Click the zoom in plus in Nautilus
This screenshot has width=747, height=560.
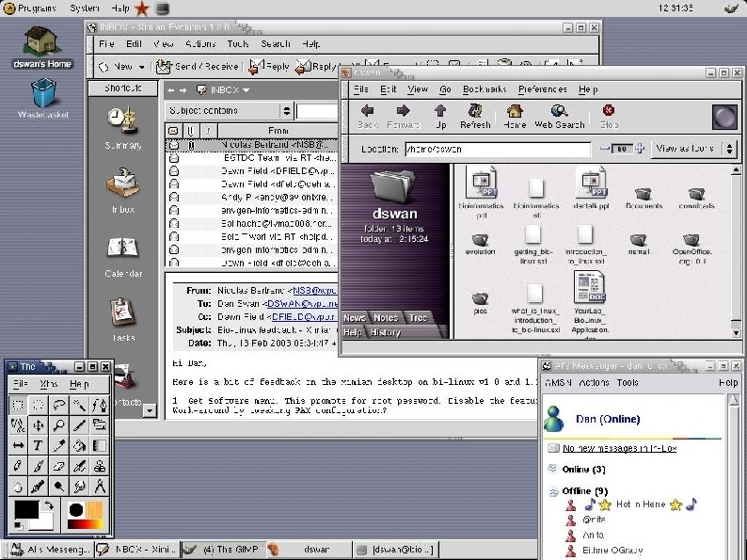640,148
